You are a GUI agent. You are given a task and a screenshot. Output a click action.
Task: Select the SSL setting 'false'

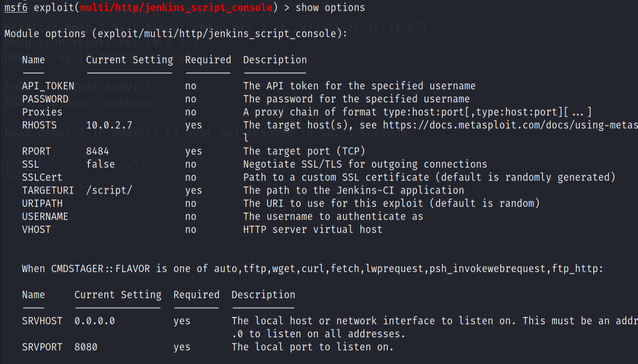click(100, 164)
